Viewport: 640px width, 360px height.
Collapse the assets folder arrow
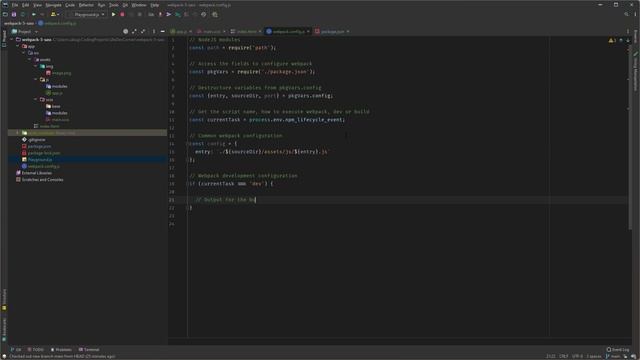(x=30, y=60)
